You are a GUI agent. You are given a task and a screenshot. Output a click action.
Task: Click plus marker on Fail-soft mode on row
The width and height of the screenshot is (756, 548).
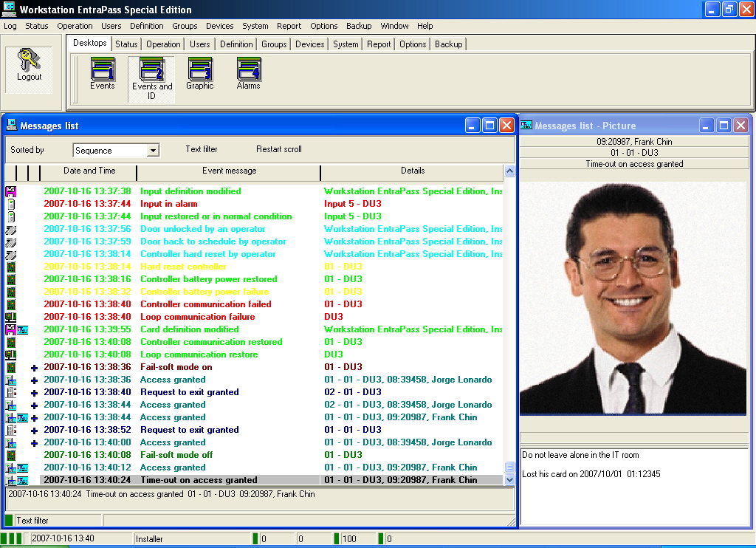coord(34,368)
